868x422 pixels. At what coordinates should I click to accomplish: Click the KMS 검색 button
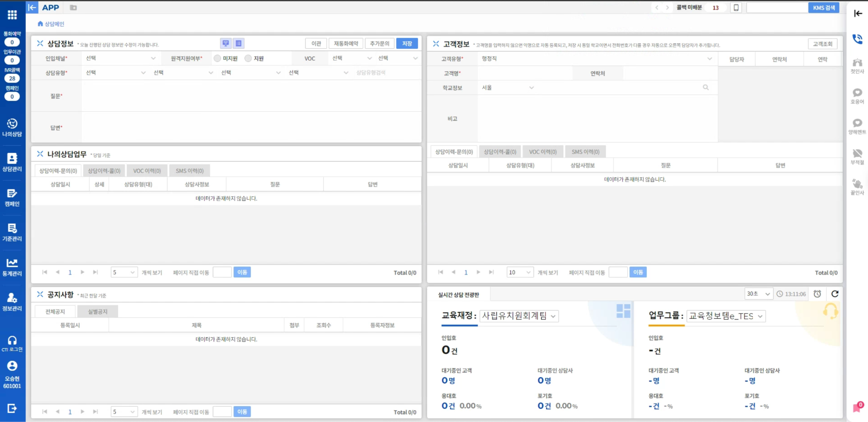coord(824,8)
